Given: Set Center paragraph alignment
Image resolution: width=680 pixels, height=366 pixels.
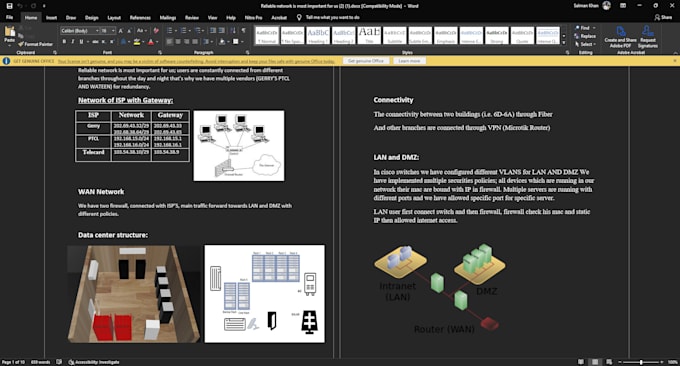Looking at the screenshot, I should [x=178, y=42].
